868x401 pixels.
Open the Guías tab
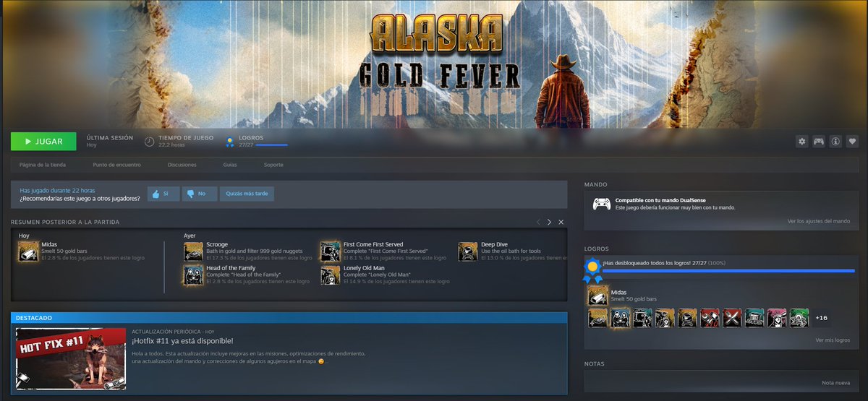pyautogui.click(x=230, y=165)
